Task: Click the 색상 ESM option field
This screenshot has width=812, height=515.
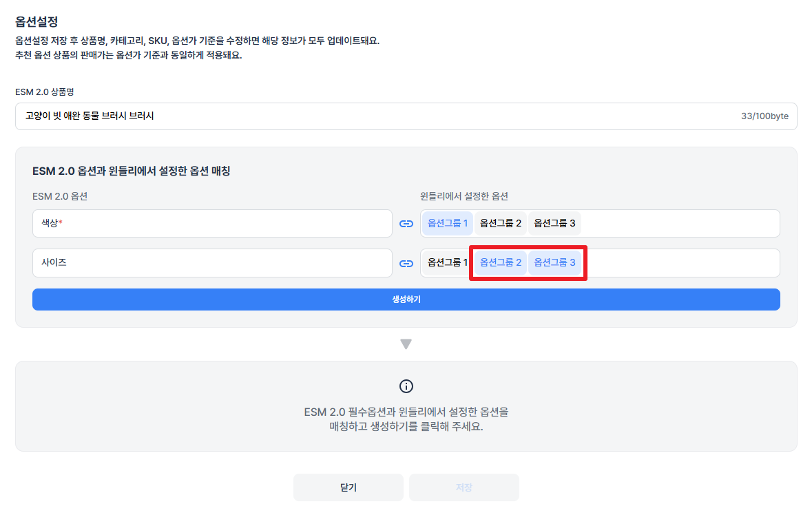Action: (x=212, y=224)
